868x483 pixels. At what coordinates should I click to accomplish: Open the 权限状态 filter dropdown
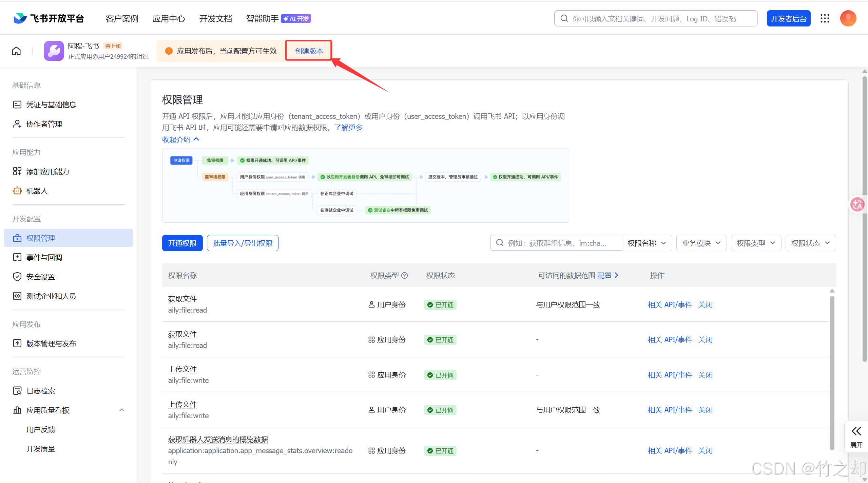(x=810, y=243)
